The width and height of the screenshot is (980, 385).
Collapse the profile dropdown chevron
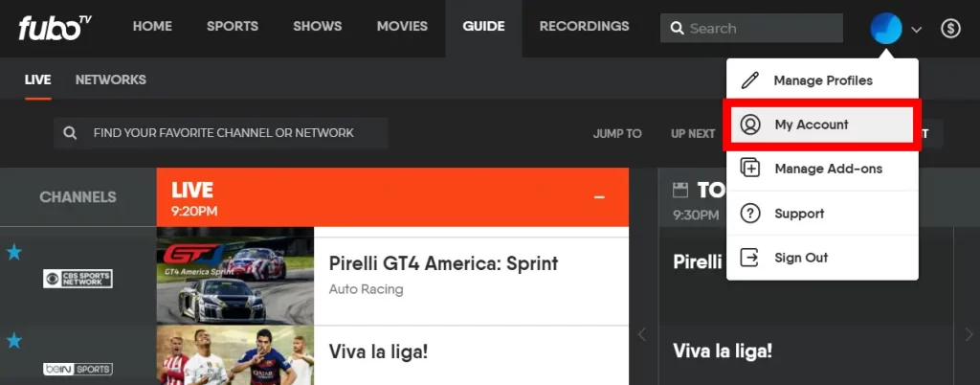tap(917, 30)
